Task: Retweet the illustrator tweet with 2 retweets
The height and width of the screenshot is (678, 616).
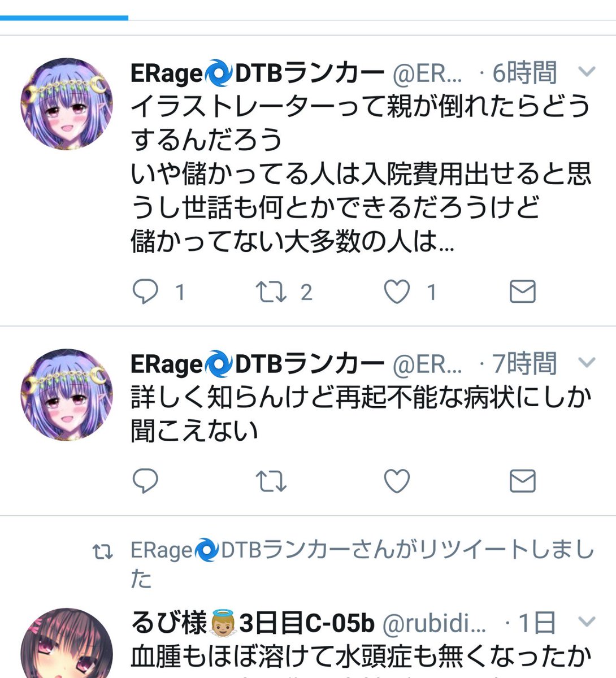Action: click(x=271, y=292)
